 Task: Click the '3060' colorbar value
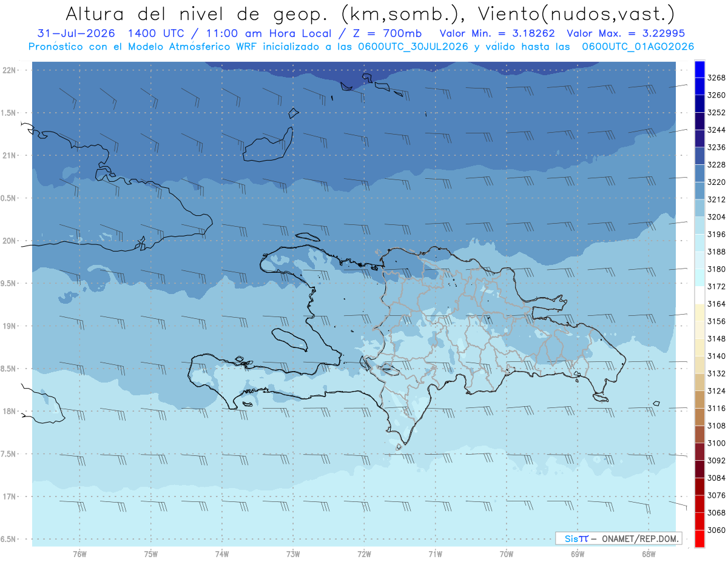tap(716, 530)
